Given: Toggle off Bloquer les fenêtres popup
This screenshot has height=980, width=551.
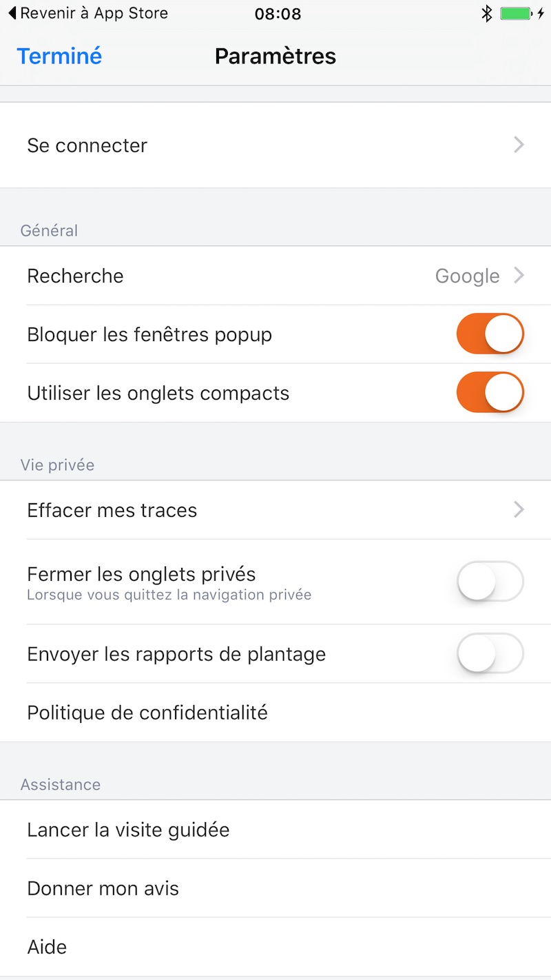Looking at the screenshot, I should point(490,334).
